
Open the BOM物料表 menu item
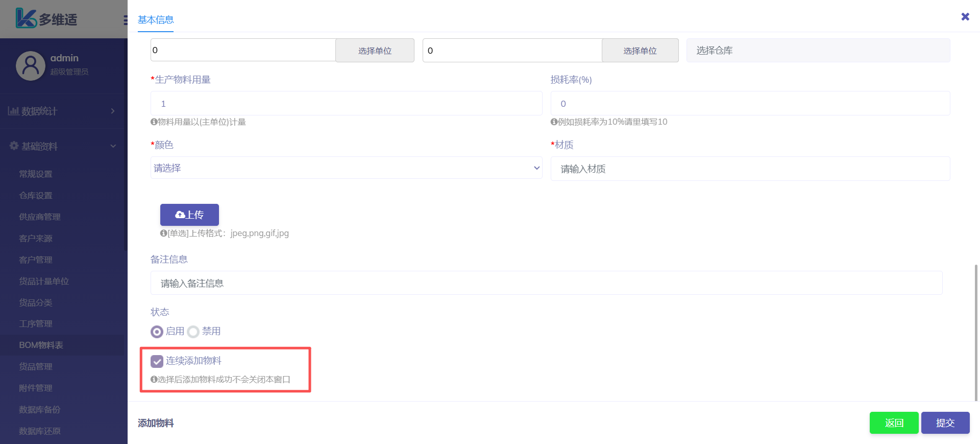[x=41, y=345]
